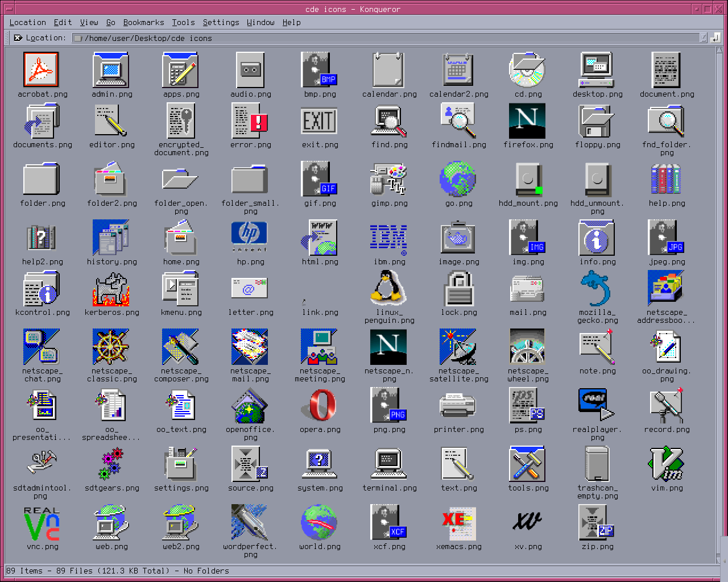728x582 pixels.
Task: Click the "fnd_folder.png" file name label
Action: click(x=667, y=149)
